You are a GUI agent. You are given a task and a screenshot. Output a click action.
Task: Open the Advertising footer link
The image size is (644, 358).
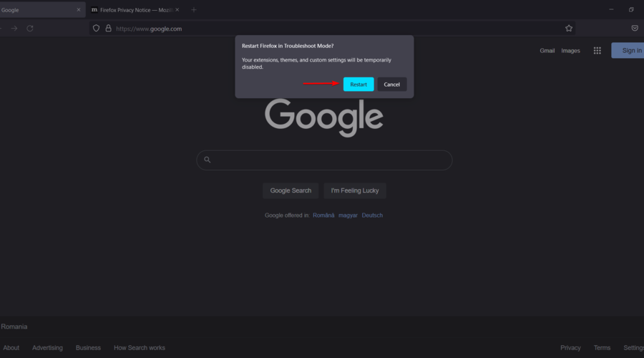click(x=47, y=348)
